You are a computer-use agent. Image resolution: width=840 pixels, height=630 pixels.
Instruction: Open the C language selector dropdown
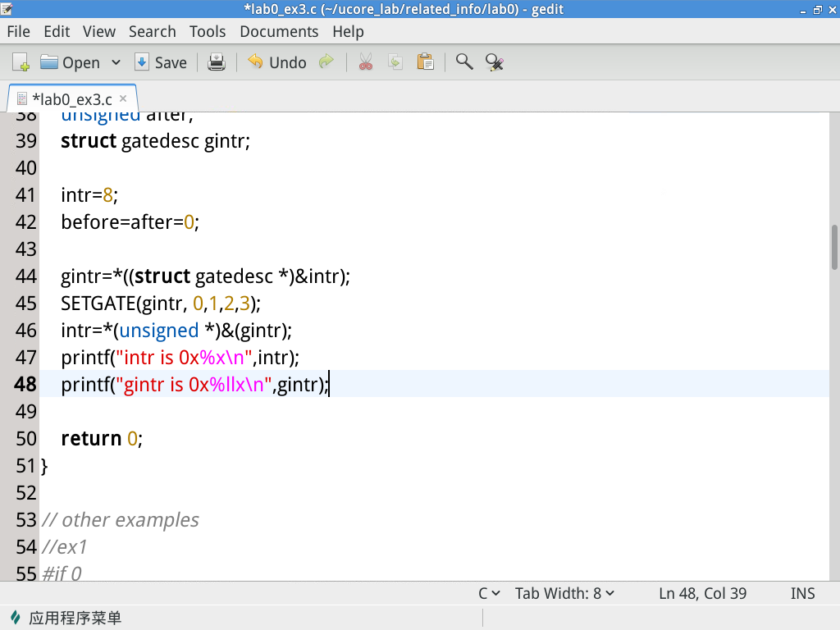pos(489,593)
